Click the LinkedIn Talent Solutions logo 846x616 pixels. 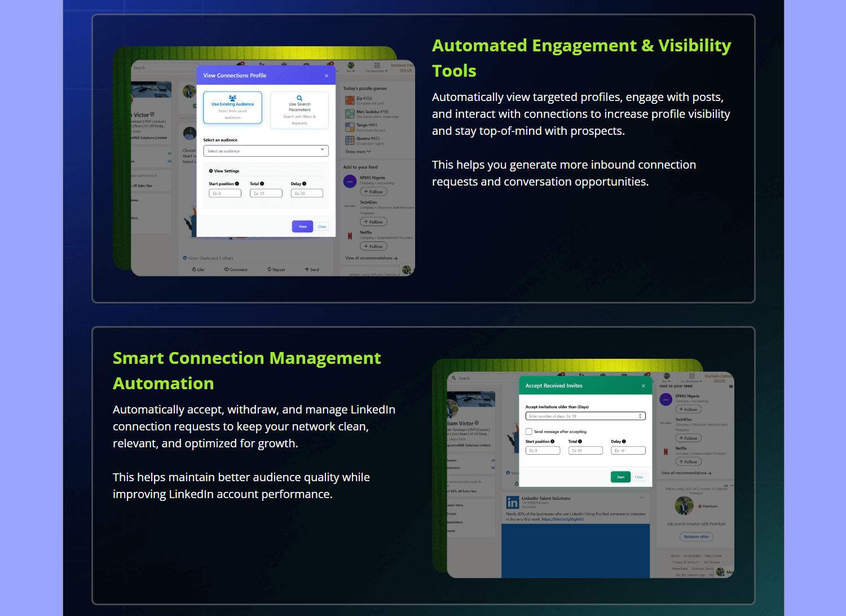512,503
